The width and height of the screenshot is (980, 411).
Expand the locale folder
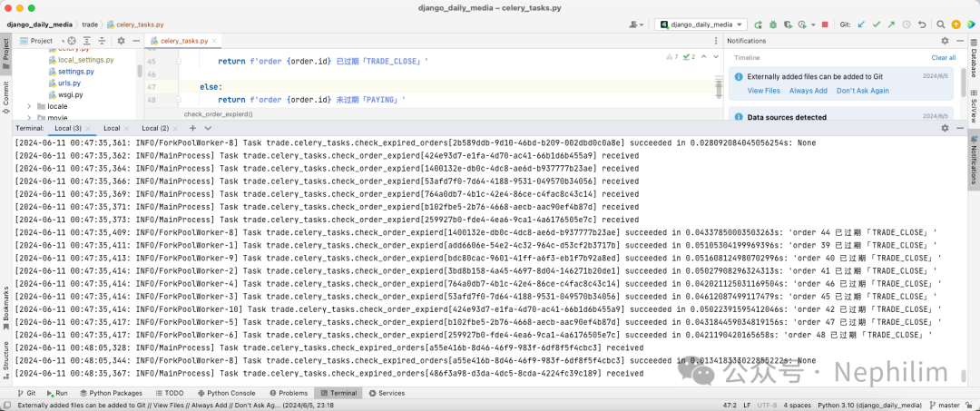click(x=29, y=106)
